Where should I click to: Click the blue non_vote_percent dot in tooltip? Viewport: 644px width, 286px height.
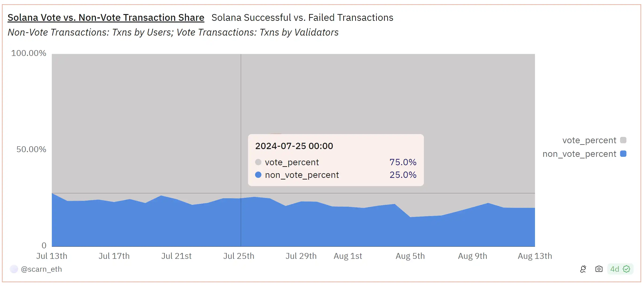(x=258, y=175)
